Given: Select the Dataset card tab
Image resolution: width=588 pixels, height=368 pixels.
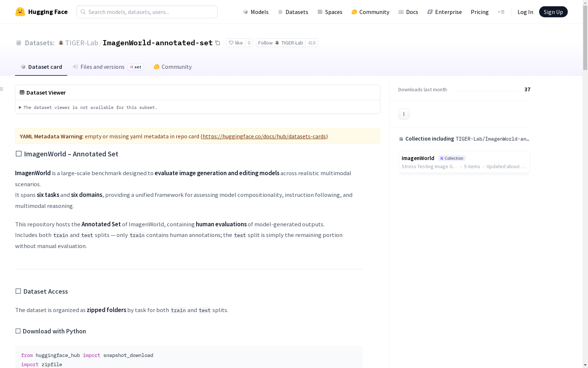Looking at the screenshot, I should click(41, 67).
